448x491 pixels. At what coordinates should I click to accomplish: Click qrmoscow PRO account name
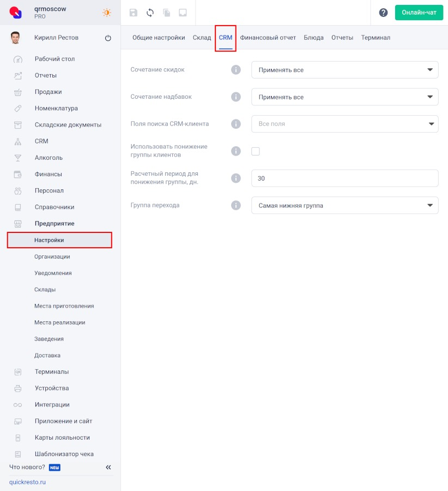tap(50, 13)
